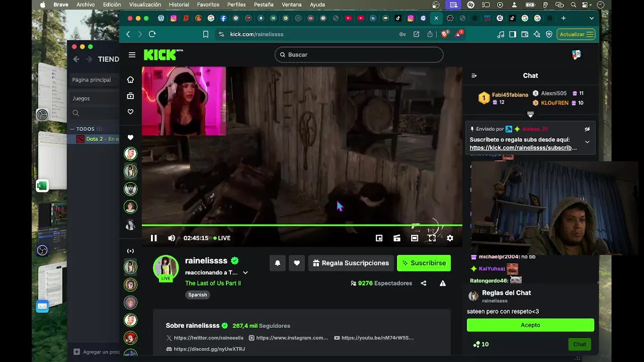Focus the Buscar search field
Screen dimensions: 644x362
pyautogui.click(x=359, y=55)
